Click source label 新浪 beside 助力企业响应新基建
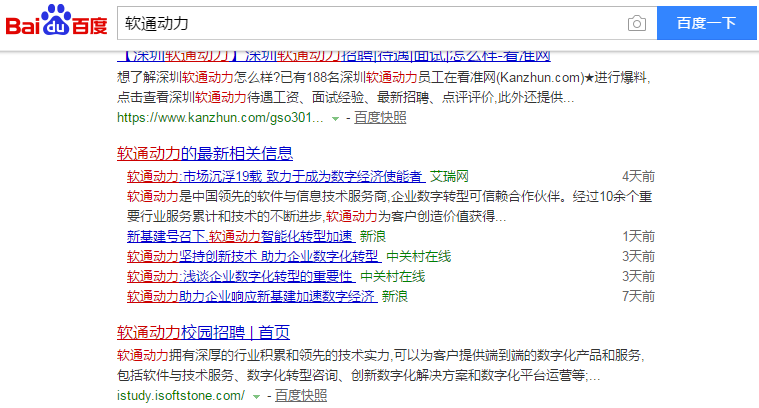Image resolution: width=759 pixels, height=408 pixels. [395, 296]
